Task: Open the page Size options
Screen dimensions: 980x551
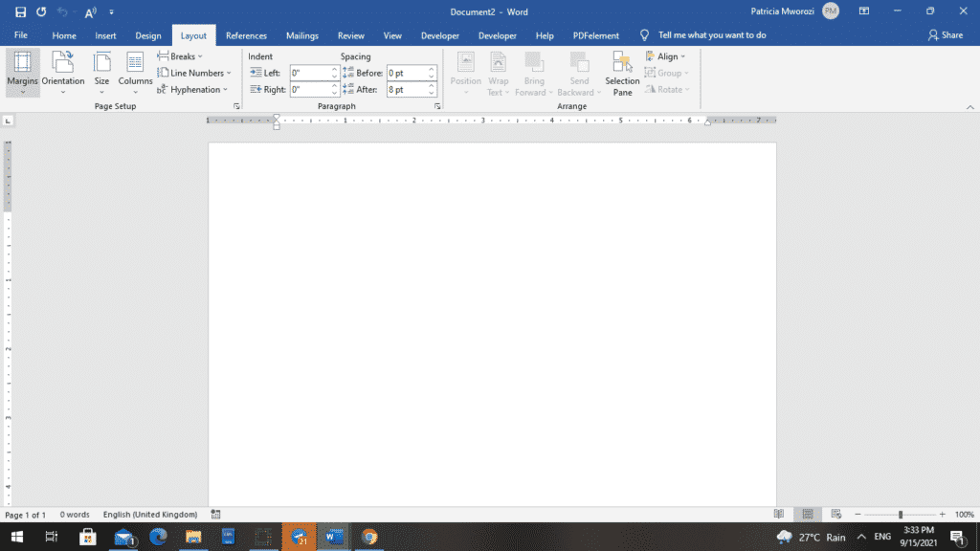Action: [x=101, y=73]
